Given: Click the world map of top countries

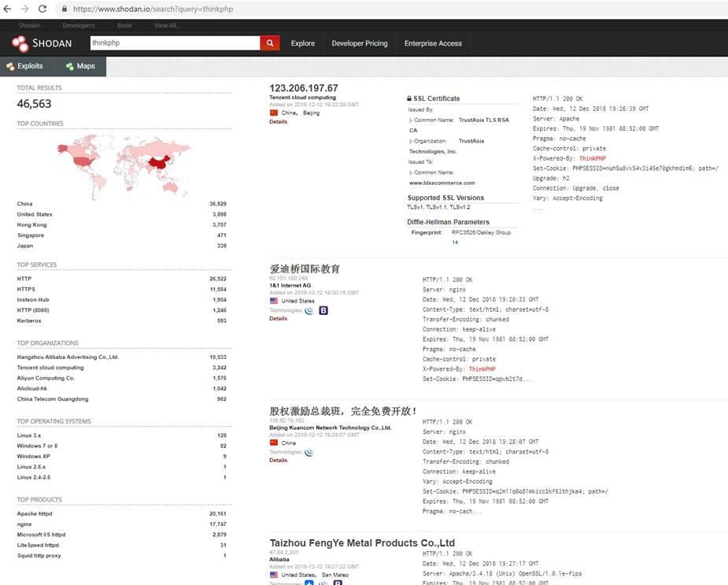Looking at the screenshot, I should click(x=124, y=166).
